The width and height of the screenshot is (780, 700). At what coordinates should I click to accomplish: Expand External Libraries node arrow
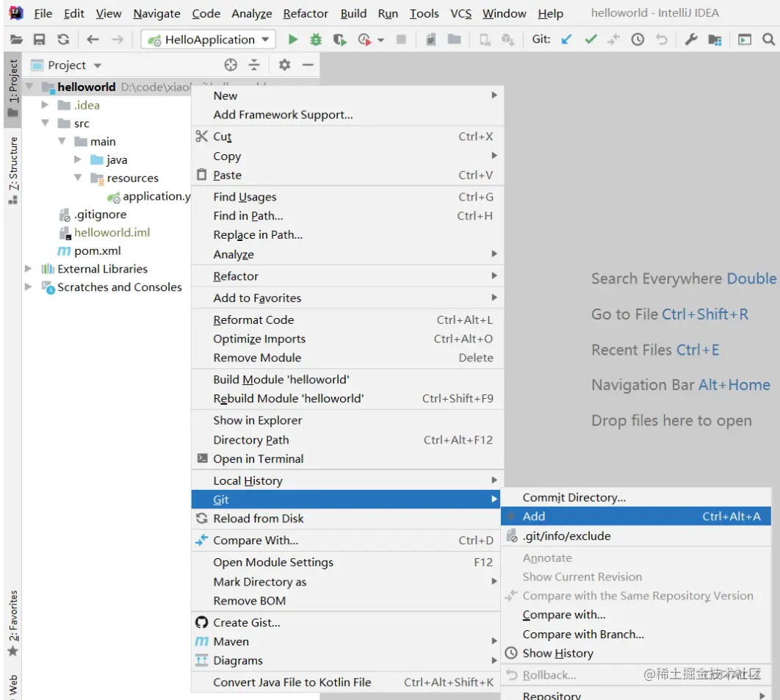(x=29, y=269)
